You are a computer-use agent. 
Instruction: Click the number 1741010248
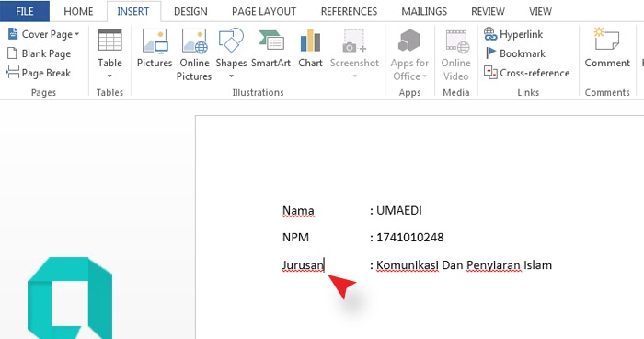pyautogui.click(x=410, y=238)
